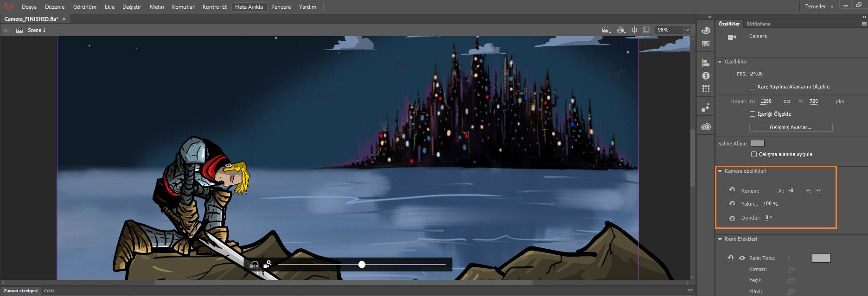
Task: Select the Özellikler panel tab
Action: pos(729,24)
